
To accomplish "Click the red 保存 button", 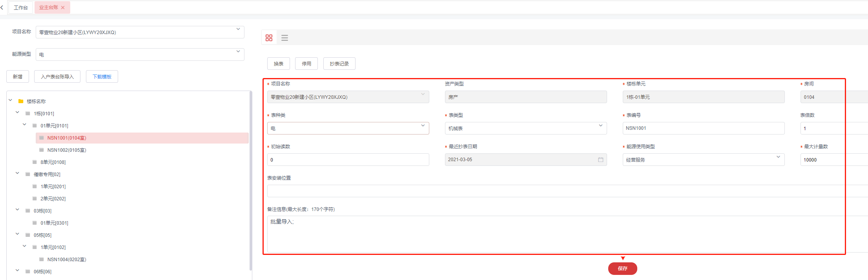I will [623, 269].
